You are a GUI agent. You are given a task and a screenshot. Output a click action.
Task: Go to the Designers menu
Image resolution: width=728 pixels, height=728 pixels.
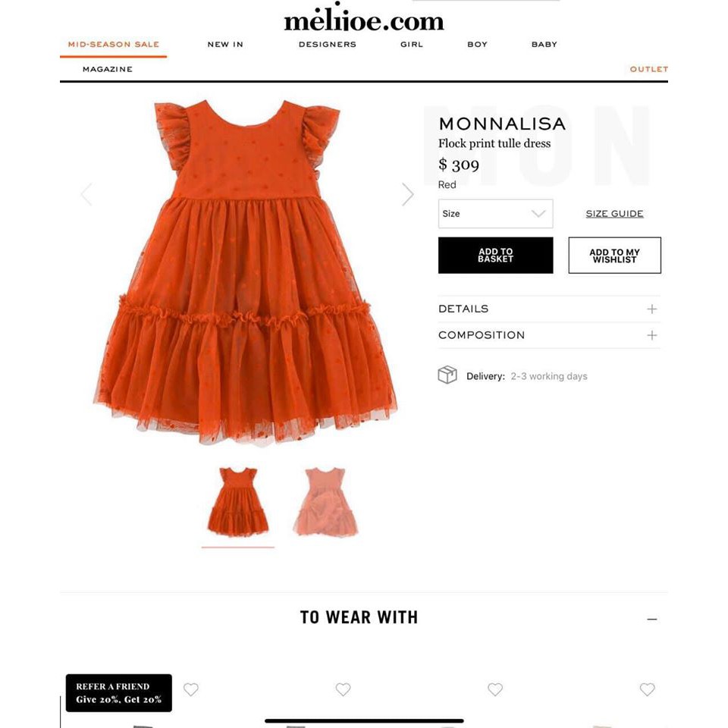[x=328, y=45]
